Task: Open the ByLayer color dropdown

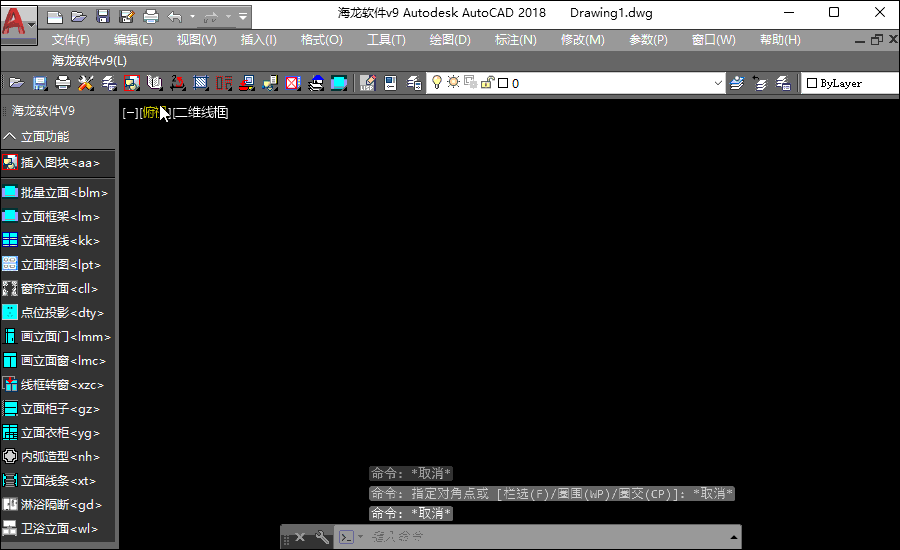Action: [x=851, y=83]
